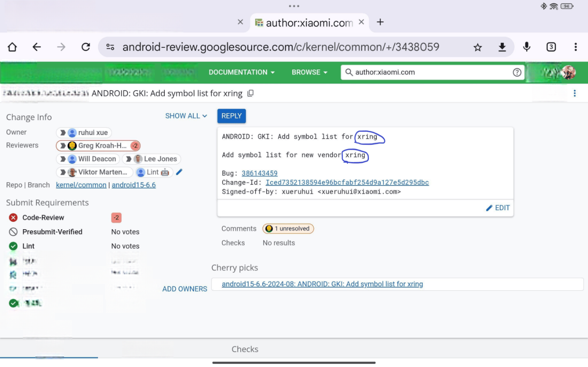Select reviewer Greg Kroah-H... chip
The image size is (588, 367).
[98, 146]
